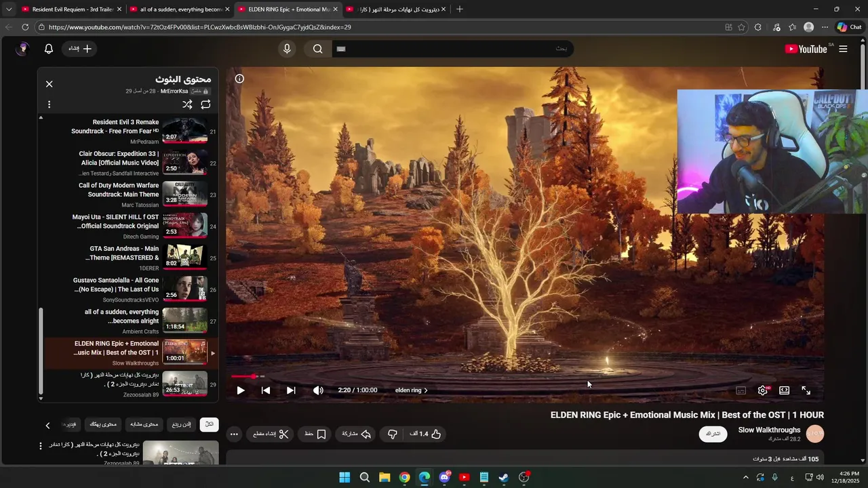Screen dimensions: 868x488
Task: Open Discord from the taskbar
Action: [445, 477]
